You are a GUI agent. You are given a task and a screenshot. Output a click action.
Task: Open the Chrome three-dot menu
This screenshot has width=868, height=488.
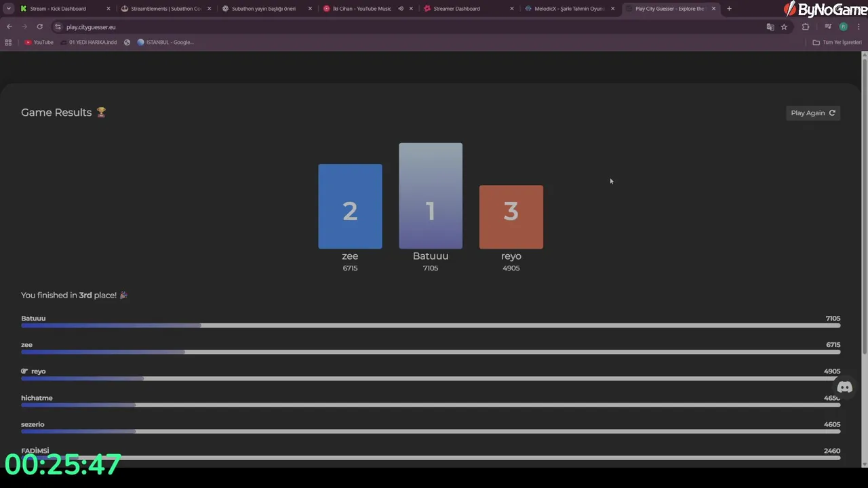point(859,27)
